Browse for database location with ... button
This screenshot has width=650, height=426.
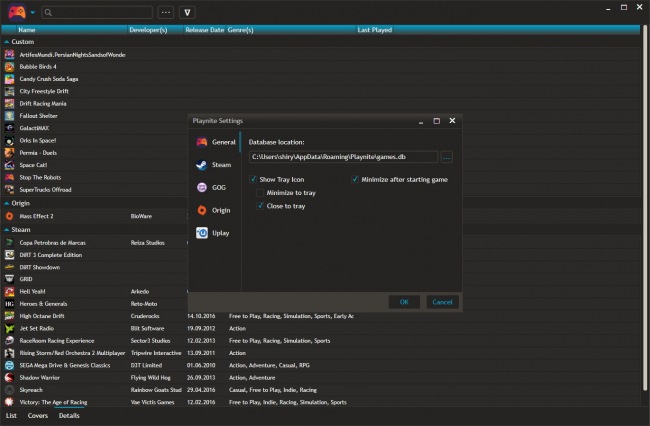446,157
